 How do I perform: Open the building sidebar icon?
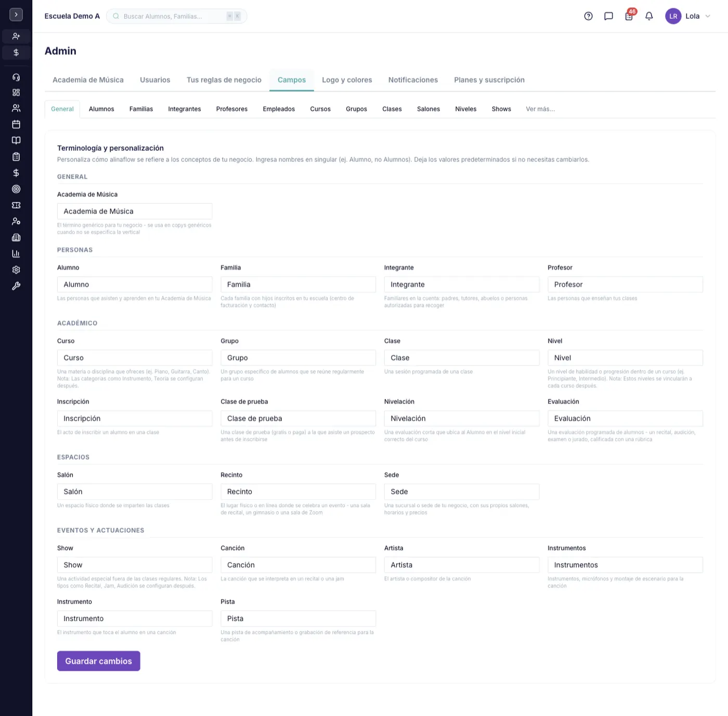(x=16, y=238)
